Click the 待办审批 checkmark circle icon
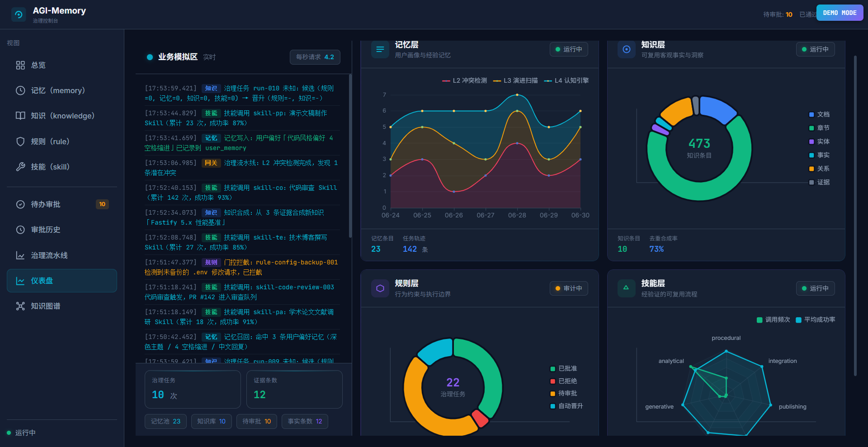 coord(20,204)
